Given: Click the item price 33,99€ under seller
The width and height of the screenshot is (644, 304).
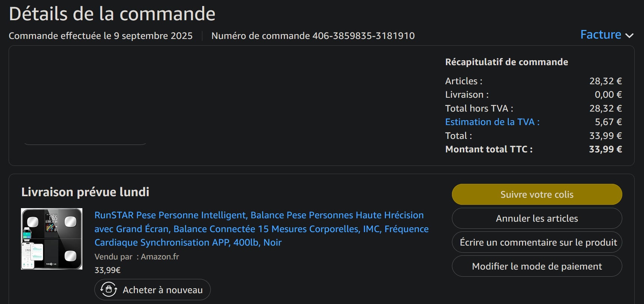Looking at the screenshot, I should 107,270.
